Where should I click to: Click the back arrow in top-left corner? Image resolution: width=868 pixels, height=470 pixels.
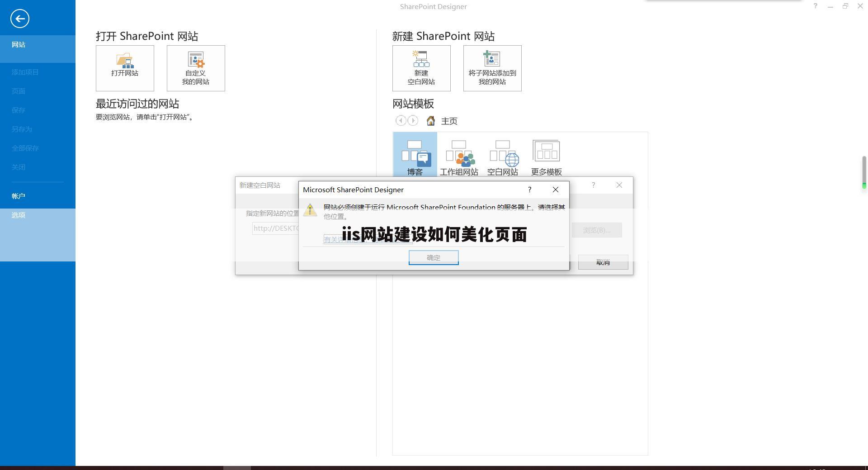(x=19, y=19)
